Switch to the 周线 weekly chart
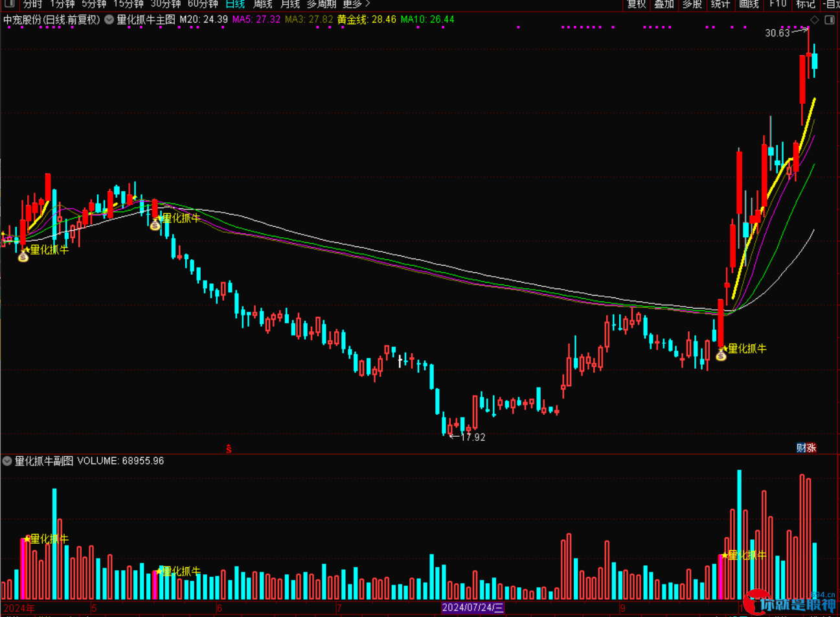The width and height of the screenshot is (840, 617). [262, 4]
